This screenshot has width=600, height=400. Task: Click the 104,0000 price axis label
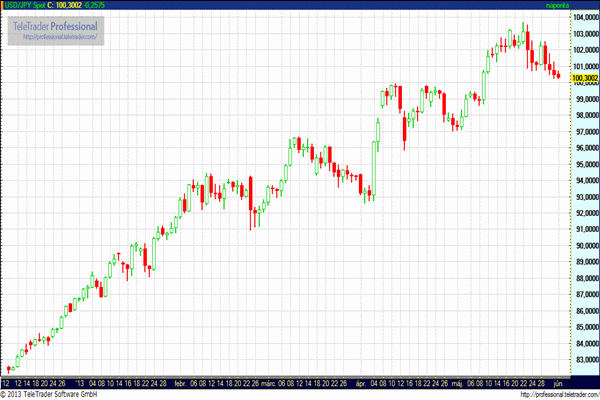tap(584, 17)
